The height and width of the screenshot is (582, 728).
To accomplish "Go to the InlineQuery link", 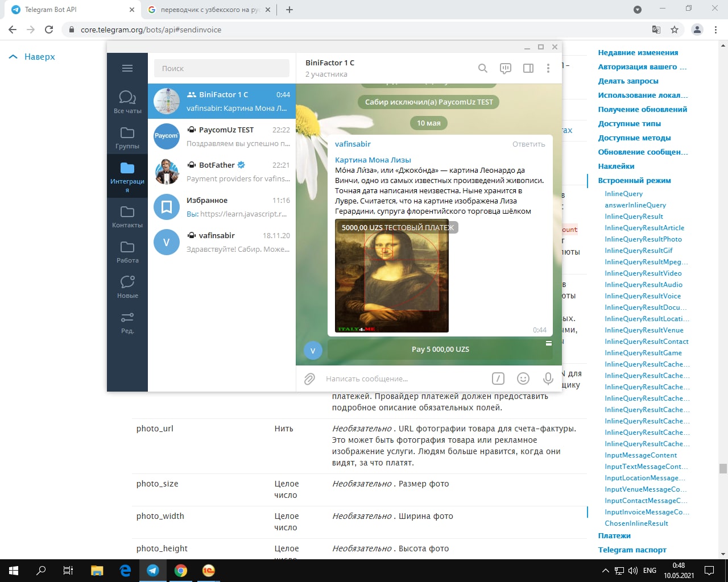I will tap(623, 194).
